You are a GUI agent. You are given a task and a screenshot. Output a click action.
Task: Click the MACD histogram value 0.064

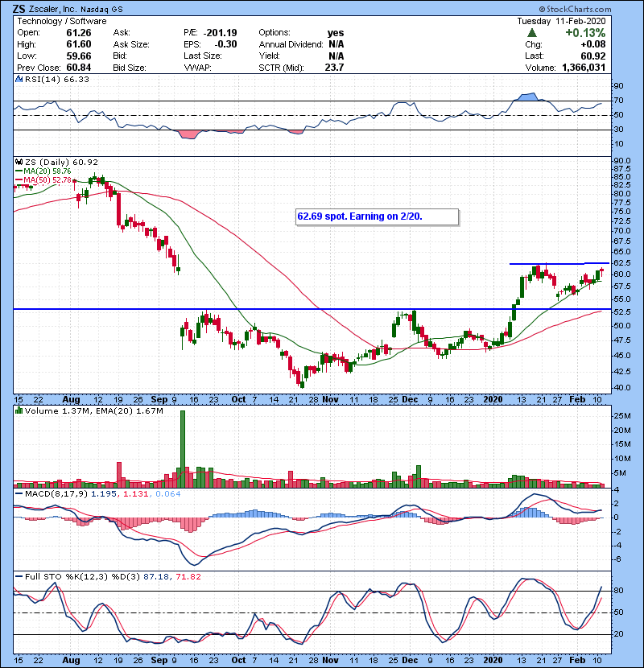pos(168,494)
